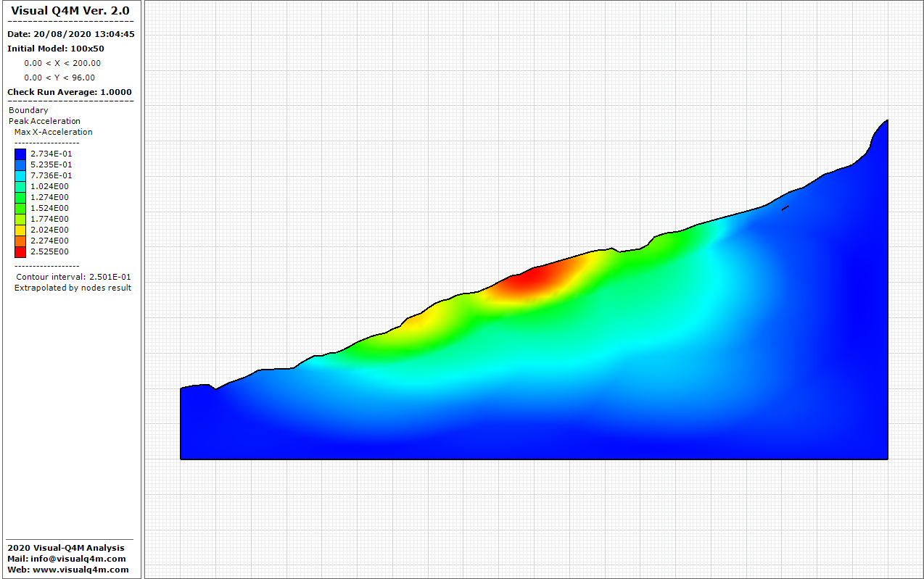
Task: Select the green 1.274E00 legend swatch
Action: coord(20,197)
